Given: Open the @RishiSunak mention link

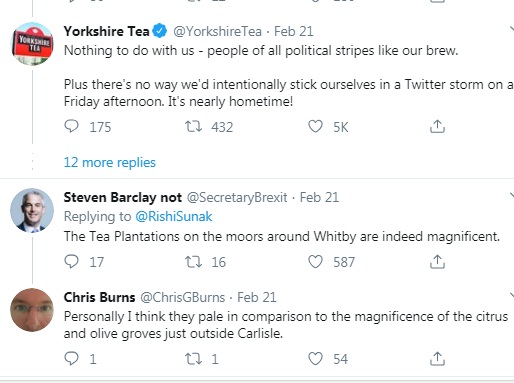Looking at the screenshot, I should click(174, 217).
